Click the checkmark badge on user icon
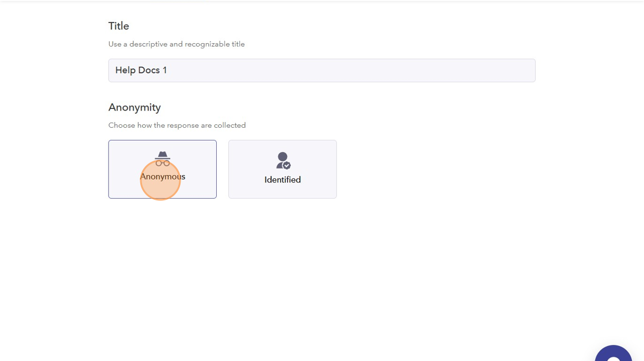 click(x=287, y=165)
